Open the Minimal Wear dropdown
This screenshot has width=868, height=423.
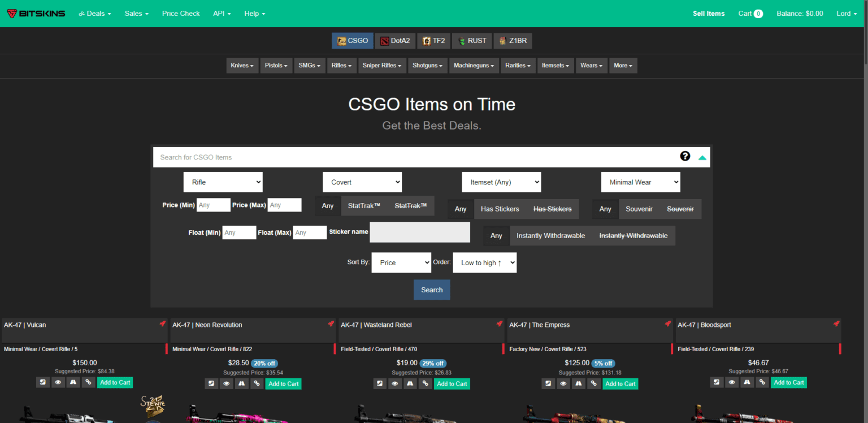pyautogui.click(x=641, y=182)
